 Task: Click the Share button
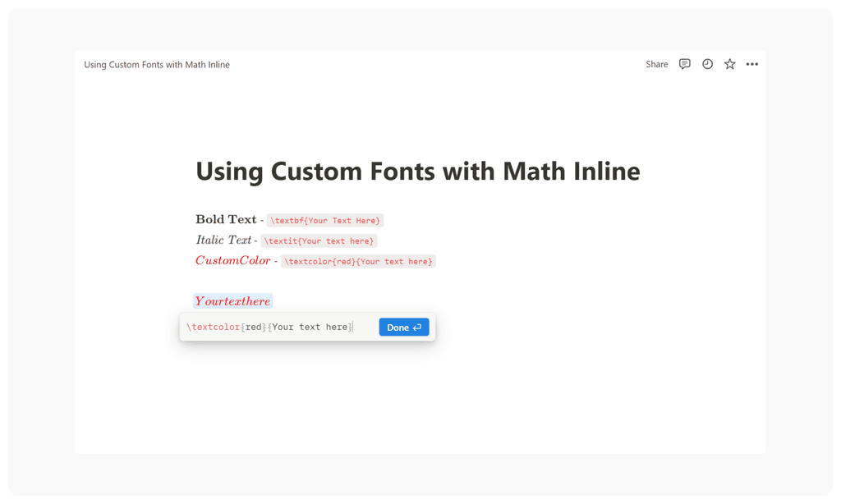pyautogui.click(x=656, y=64)
